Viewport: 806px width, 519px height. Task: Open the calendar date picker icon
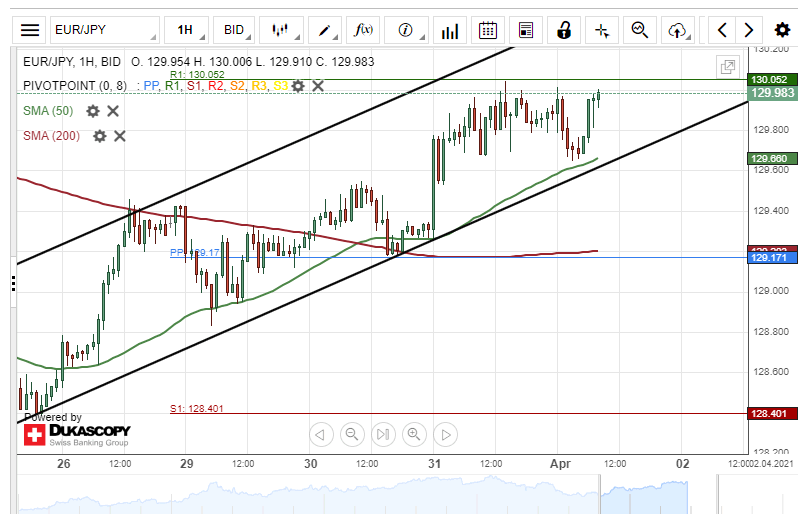coord(487,30)
